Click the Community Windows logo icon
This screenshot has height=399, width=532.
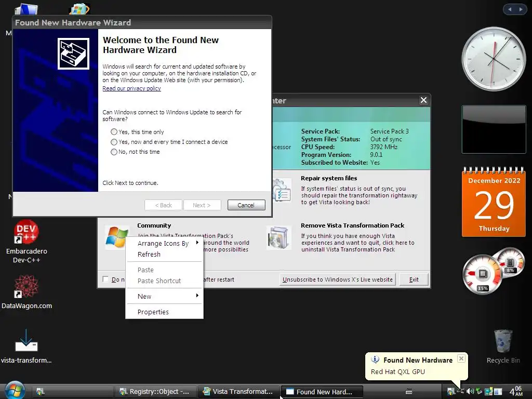(x=117, y=237)
